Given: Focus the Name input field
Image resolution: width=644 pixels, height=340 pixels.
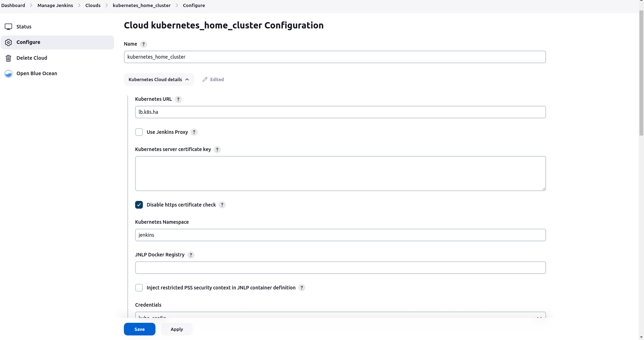Looking at the screenshot, I should click(335, 57).
